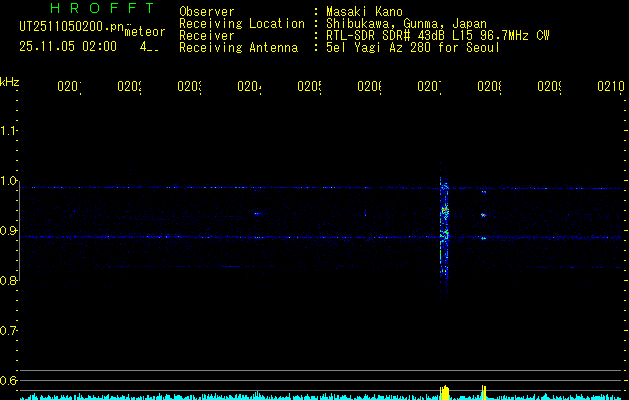The image size is (629, 400).
Task: Click the HROFFT title text
Action: pyautogui.click(x=102, y=8)
